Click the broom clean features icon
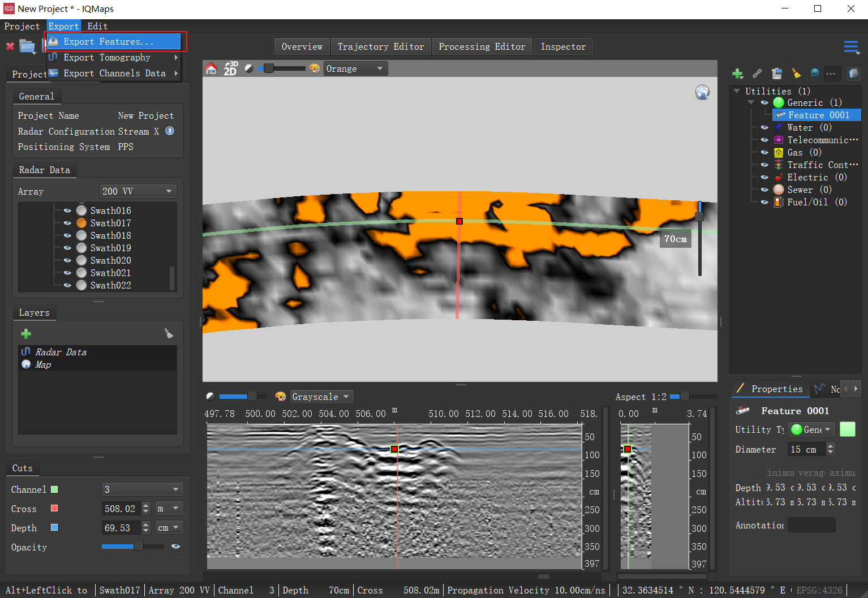The image size is (868, 598). coord(796,74)
